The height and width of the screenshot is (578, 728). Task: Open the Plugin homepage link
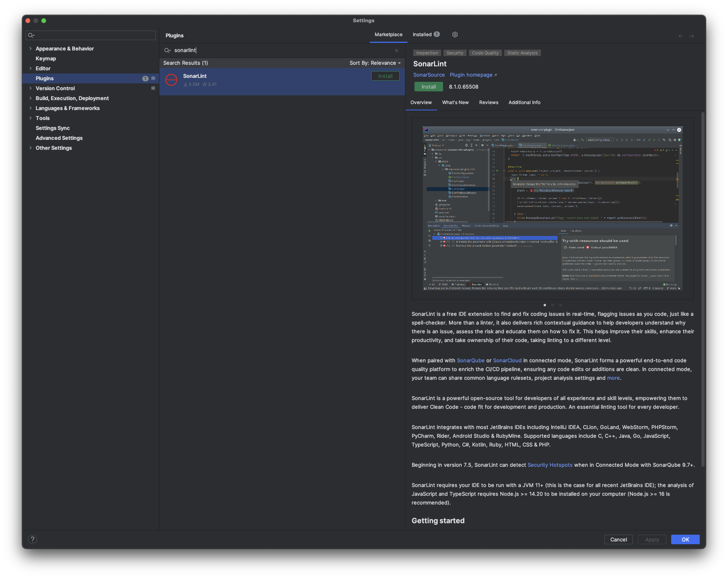coord(471,75)
